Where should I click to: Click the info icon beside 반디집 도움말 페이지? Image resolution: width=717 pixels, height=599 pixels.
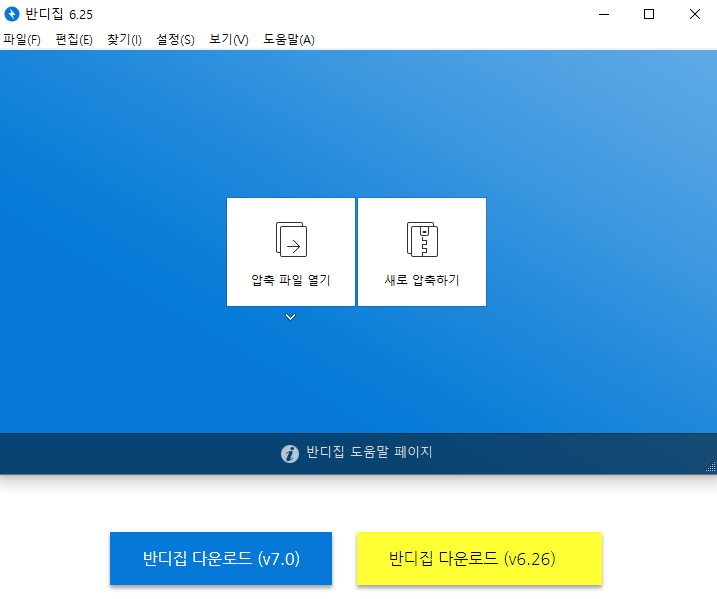[x=290, y=454]
